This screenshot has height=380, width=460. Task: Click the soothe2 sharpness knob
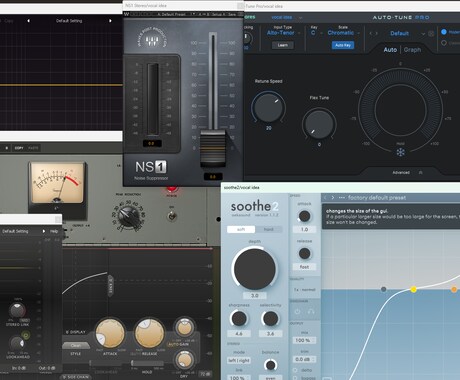[239, 319]
